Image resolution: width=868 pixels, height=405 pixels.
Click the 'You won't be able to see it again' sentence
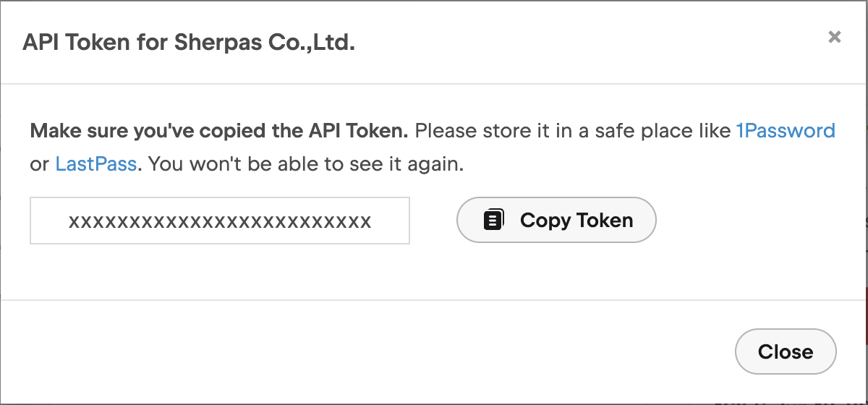point(305,164)
